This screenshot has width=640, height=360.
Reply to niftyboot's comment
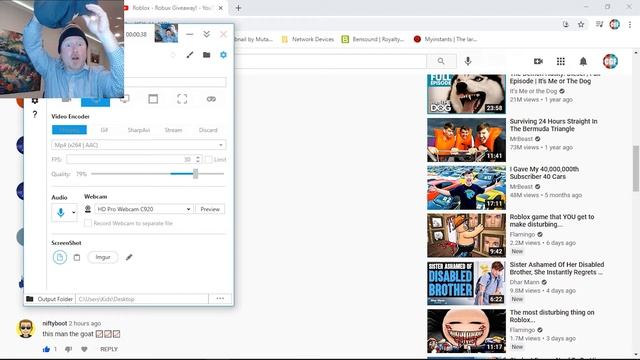pyautogui.click(x=109, y=349)
